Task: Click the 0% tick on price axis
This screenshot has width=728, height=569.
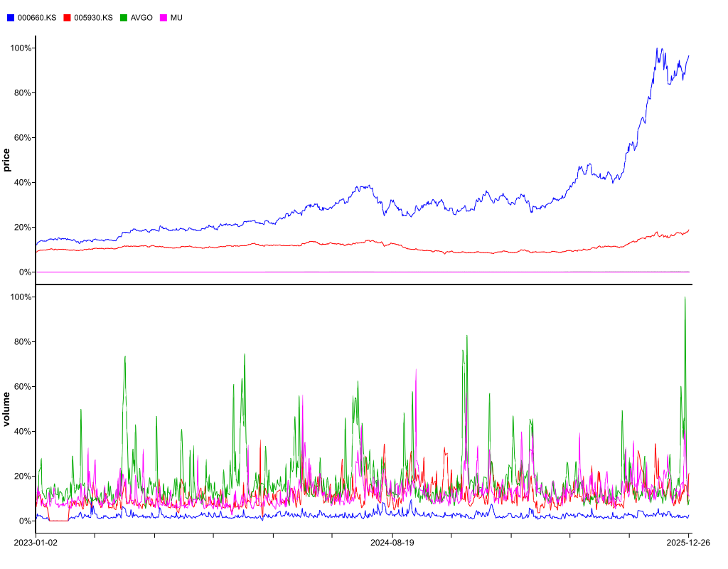Action: [x=25, y=272]
